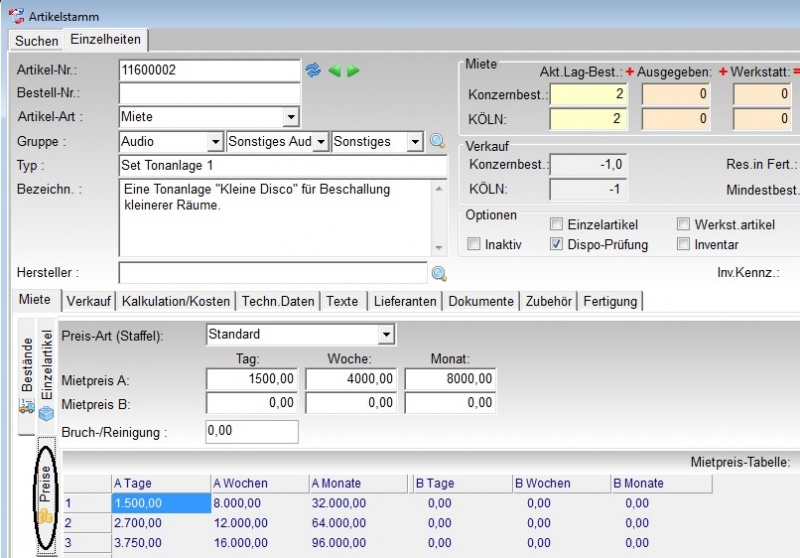Click the B Tage column header
800x558 pixels.
click(461, 484)
